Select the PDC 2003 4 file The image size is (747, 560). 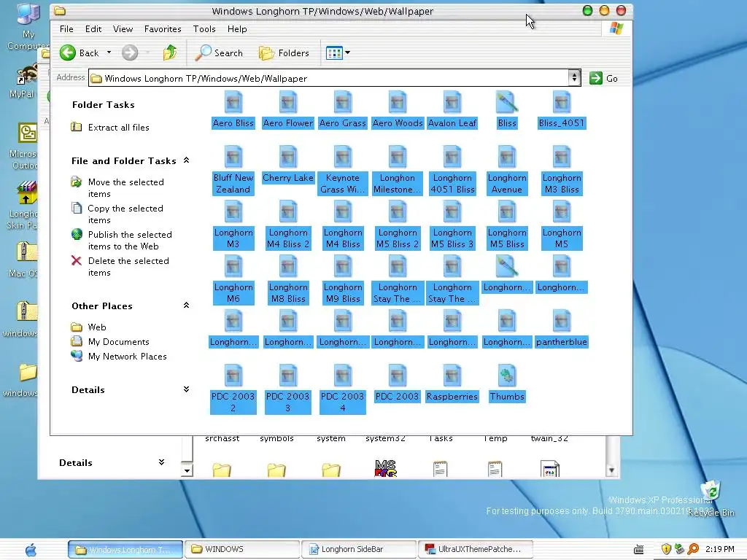(x=343, y=389)
